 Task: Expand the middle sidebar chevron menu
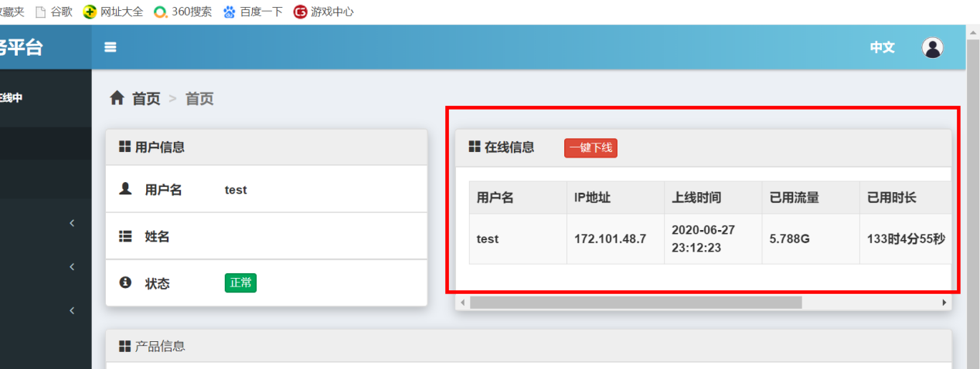[72, 267]
